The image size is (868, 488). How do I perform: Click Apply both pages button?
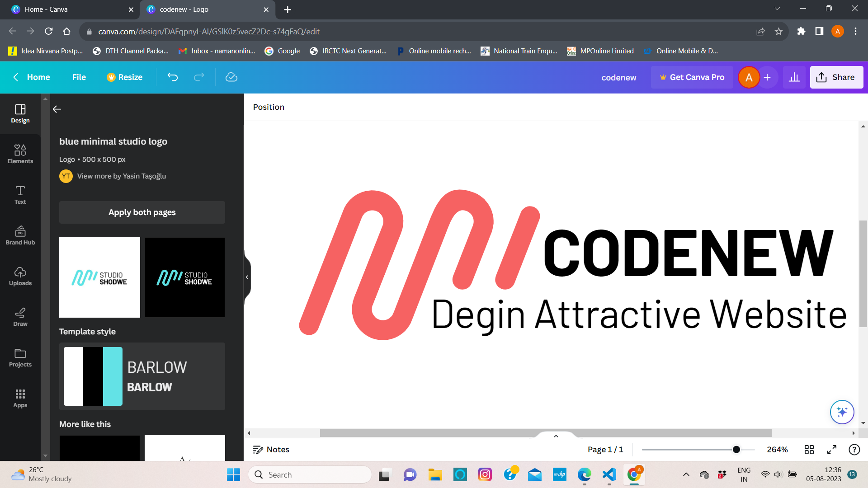pyautogui.click(x=142, y=212)
